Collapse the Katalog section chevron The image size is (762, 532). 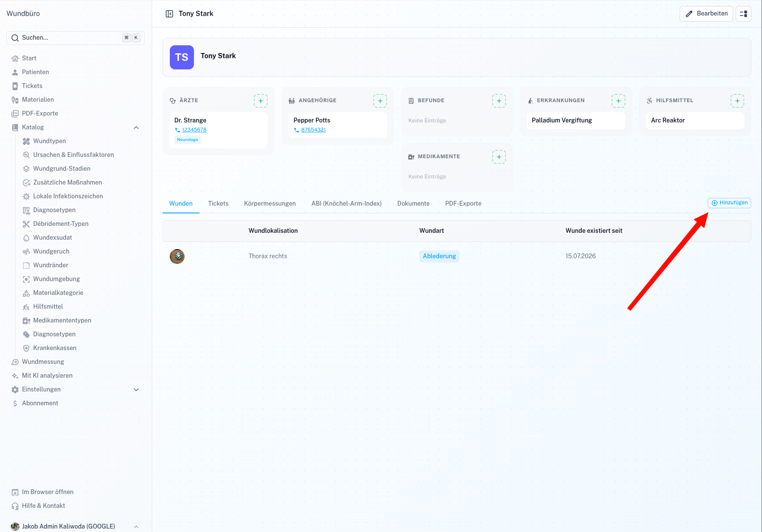point(136,128)
